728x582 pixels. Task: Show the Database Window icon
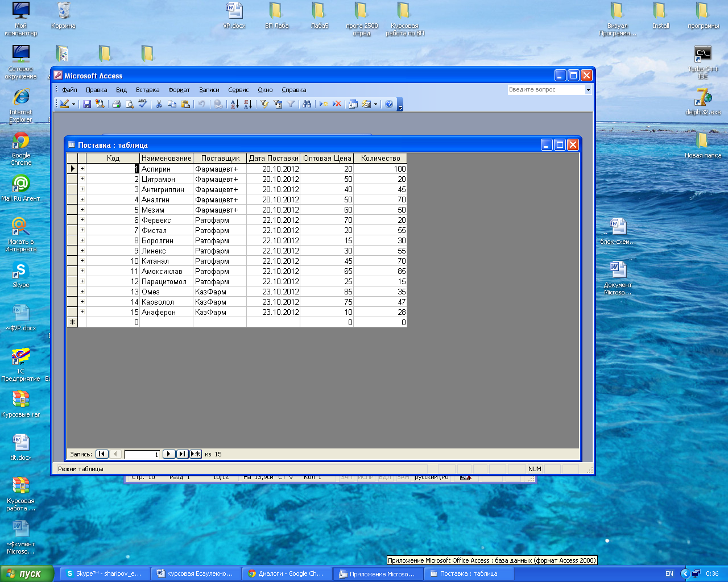click(x=353, y=104)
